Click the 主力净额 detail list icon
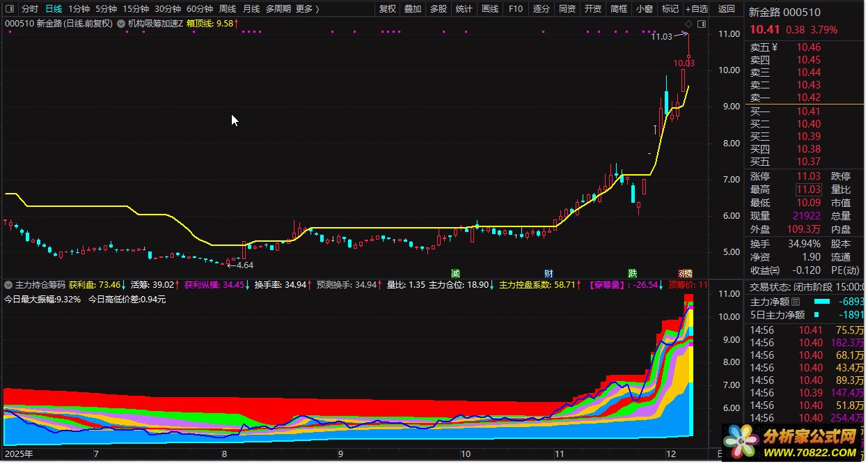 (796, 302)
